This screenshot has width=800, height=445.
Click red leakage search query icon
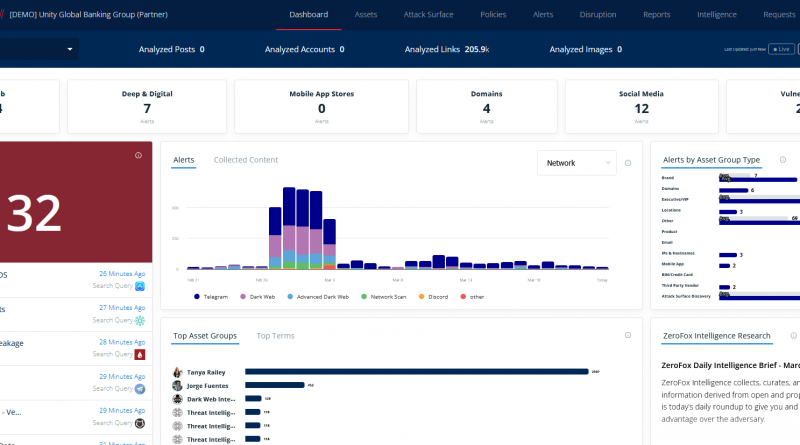(140, 354)
